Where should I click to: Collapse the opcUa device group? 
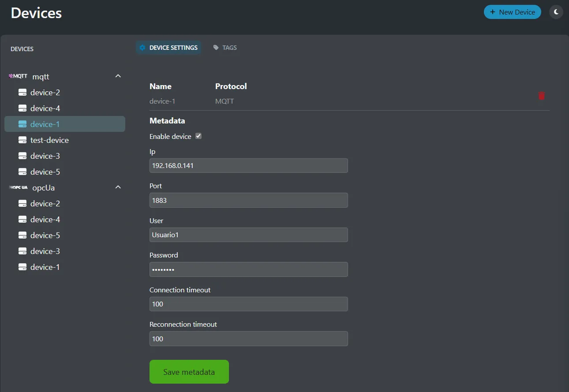[x=118, y=187]
